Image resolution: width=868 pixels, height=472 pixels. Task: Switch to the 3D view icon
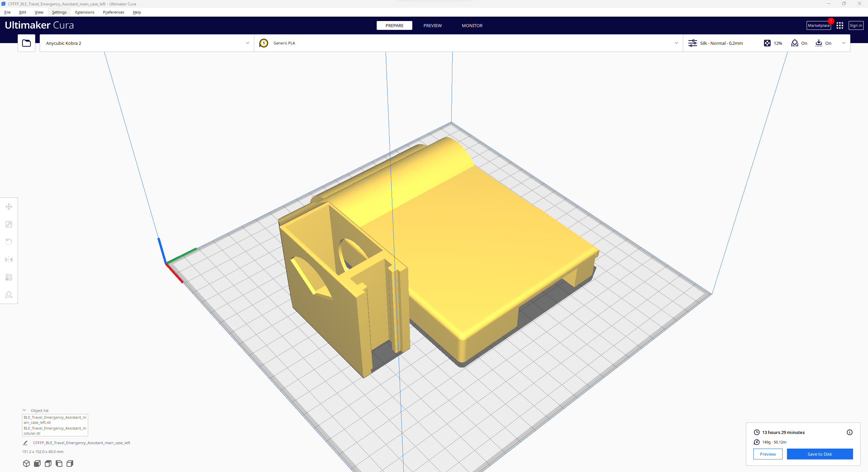tap(26, 463)
